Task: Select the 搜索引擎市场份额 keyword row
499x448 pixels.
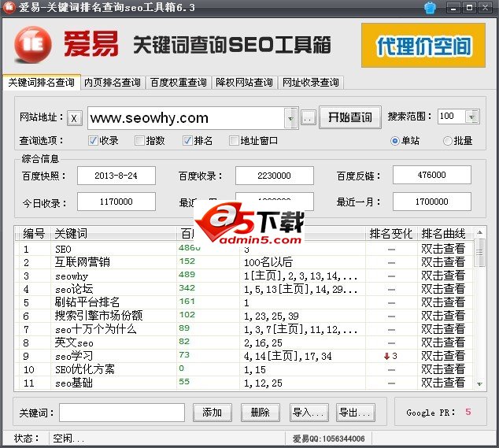Action: click(244, 316)
